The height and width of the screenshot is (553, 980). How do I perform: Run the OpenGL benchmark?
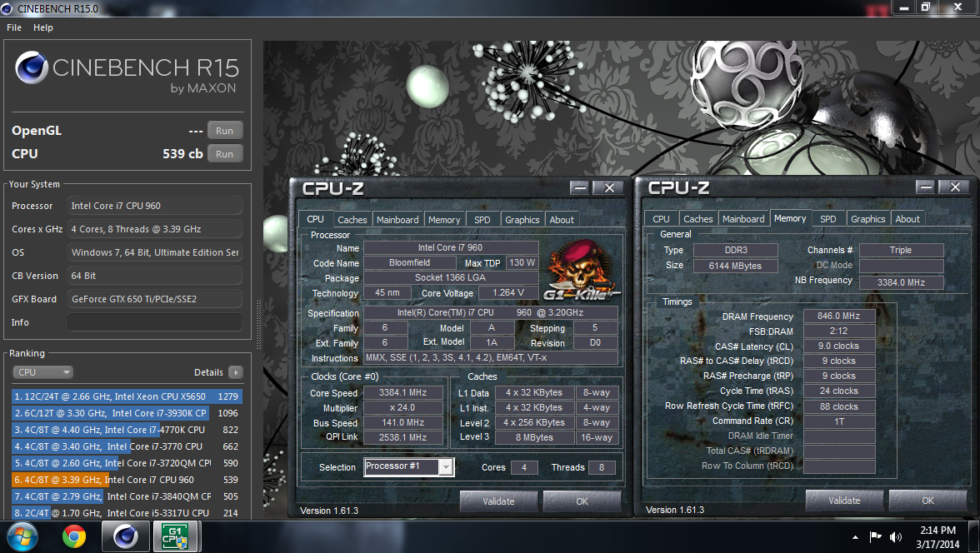pos(224,131)
